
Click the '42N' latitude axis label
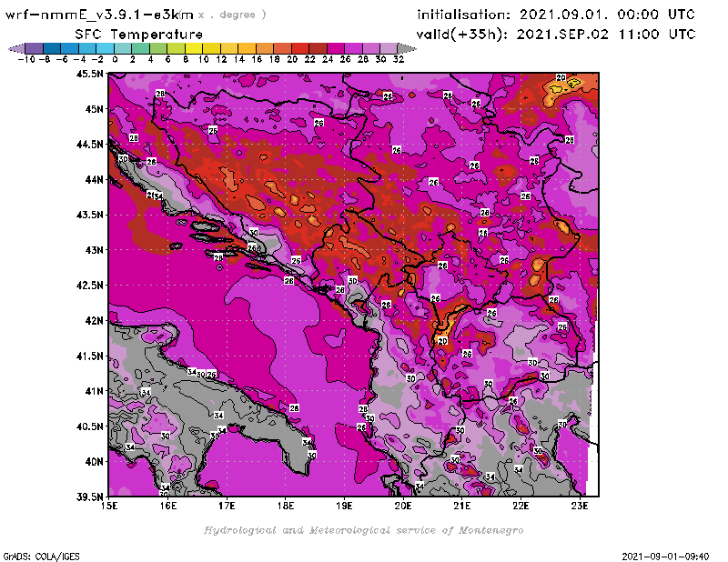click(94, 321)
